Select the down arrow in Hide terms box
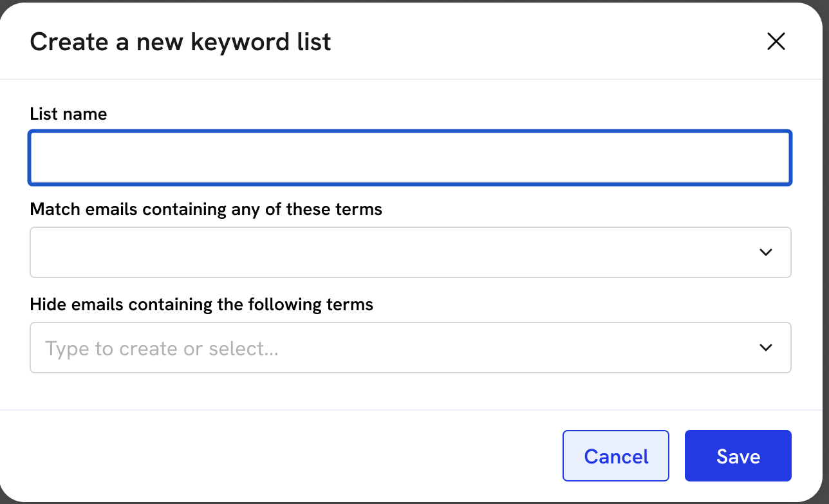The image size is (829, 504). point(765,348)
